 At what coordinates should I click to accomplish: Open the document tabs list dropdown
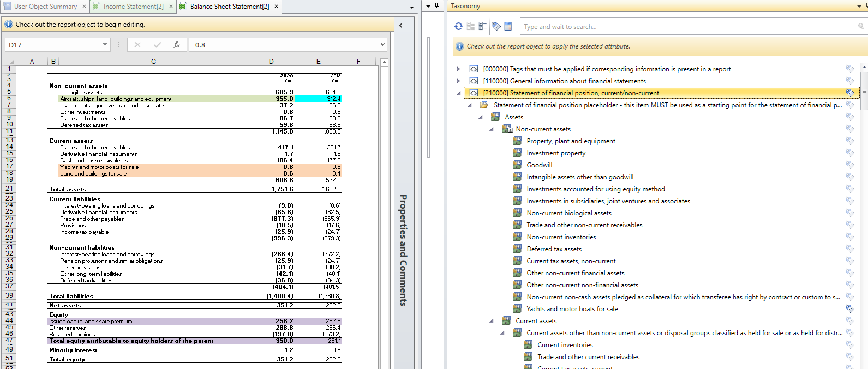412,7
